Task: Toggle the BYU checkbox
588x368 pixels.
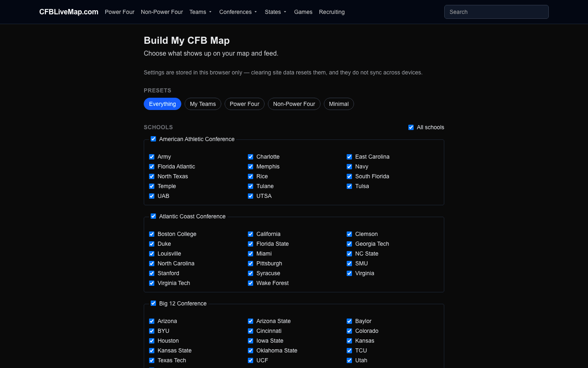Action: 151,331
